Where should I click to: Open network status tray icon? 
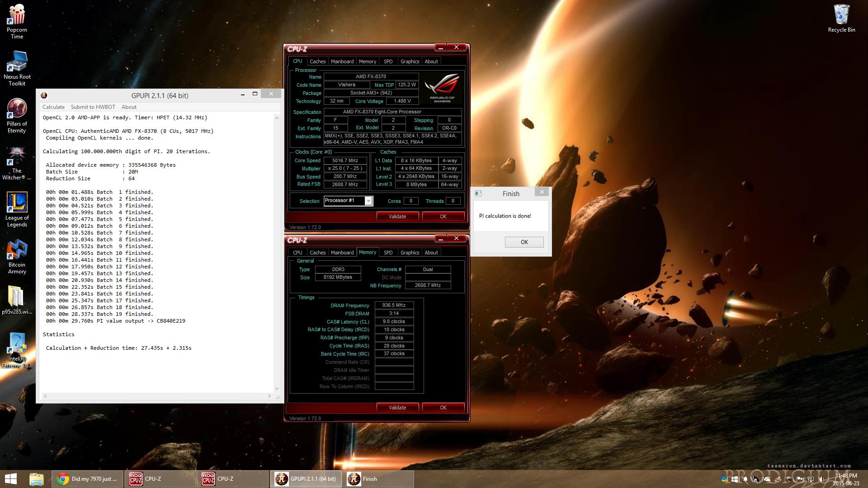coord(811,479)
